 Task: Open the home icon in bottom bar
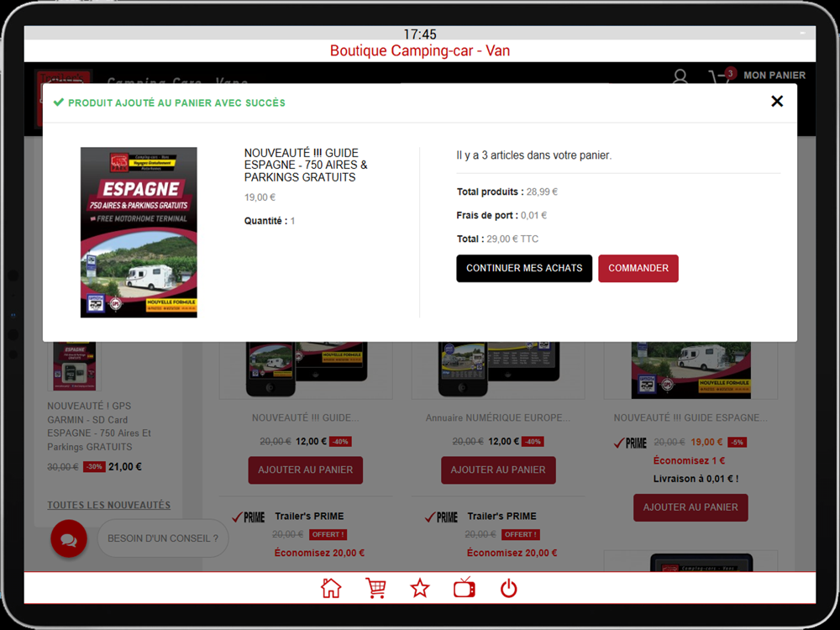331,588
